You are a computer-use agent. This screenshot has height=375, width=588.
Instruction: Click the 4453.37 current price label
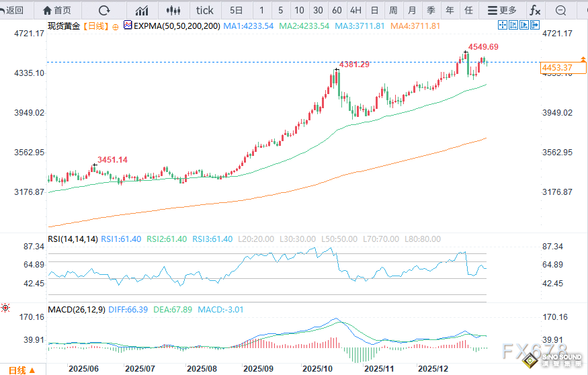point(556,68)
